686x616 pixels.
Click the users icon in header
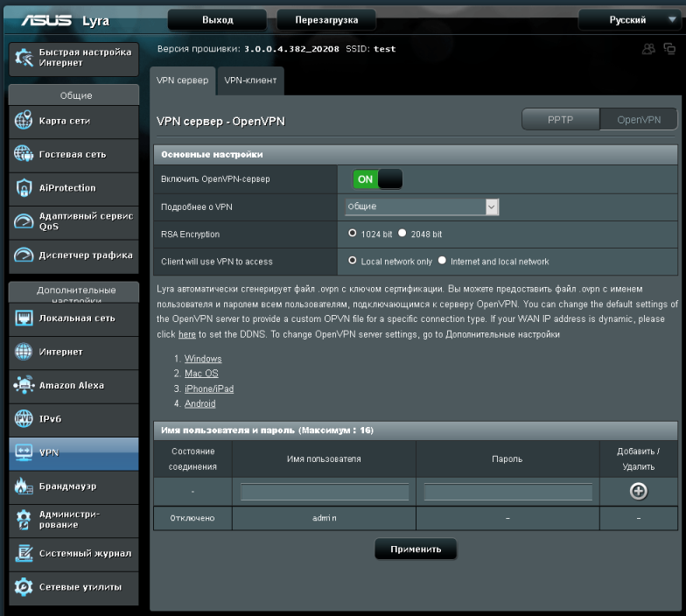648,49
